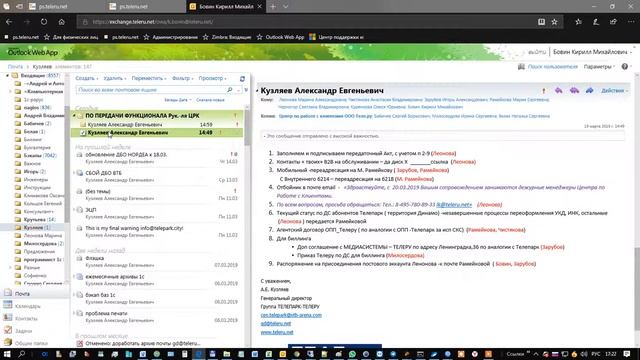Viewport: 640px width, 360px height.
Task: Click the ceo.telepark@vtb-arena.com email link
Action: click(x=291, y=315)
